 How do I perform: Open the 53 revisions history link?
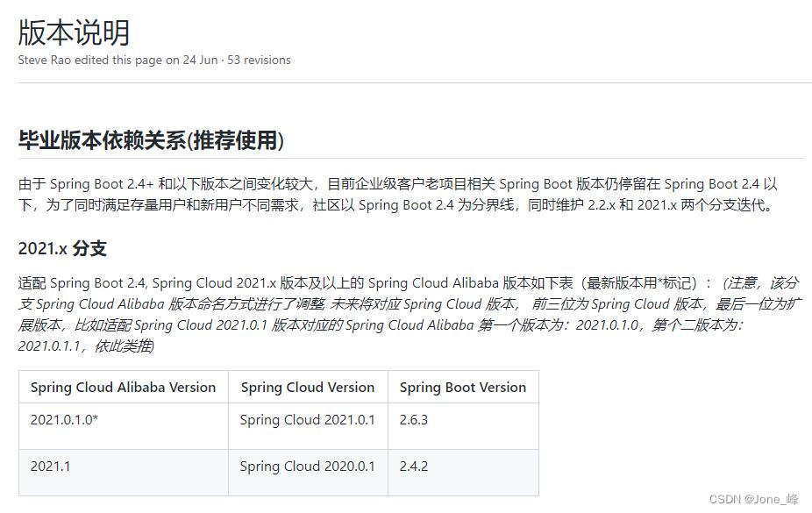tap(259, 60)
